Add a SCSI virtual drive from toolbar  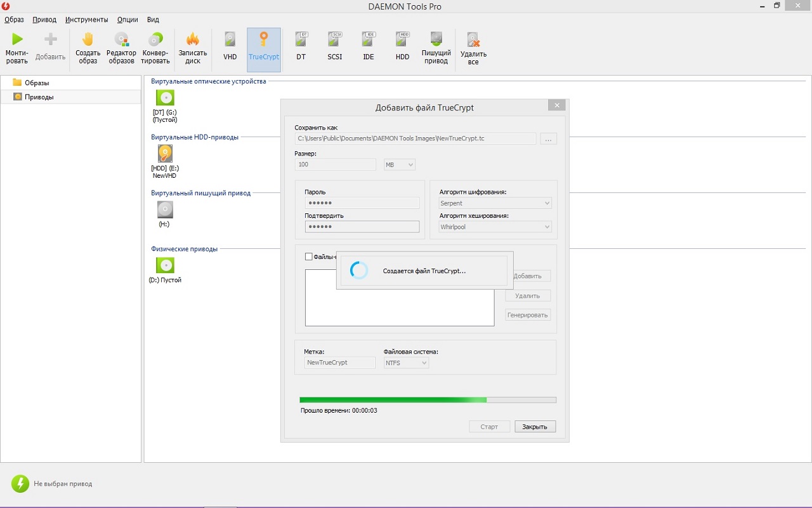tap(334, 40)
